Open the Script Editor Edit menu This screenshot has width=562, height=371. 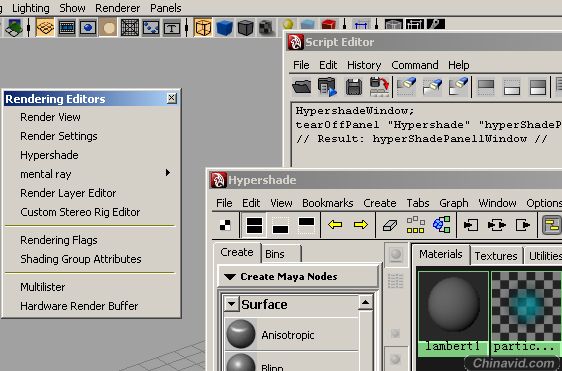[328, 65]
